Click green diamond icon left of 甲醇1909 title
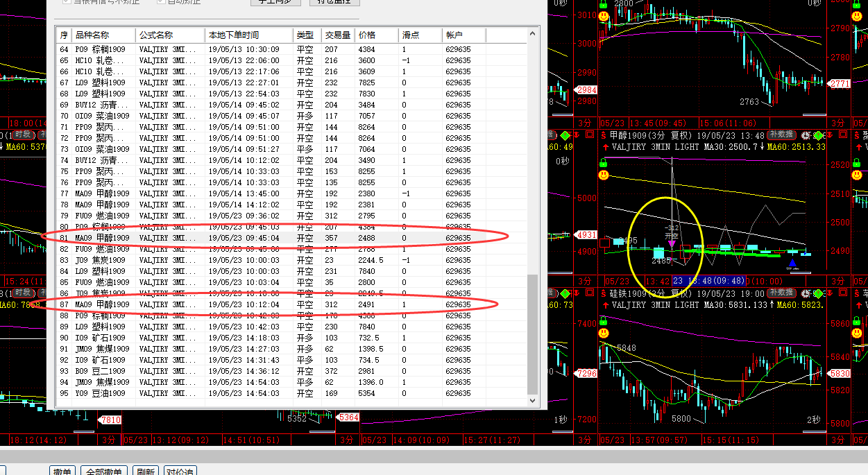 coord(565,135)
